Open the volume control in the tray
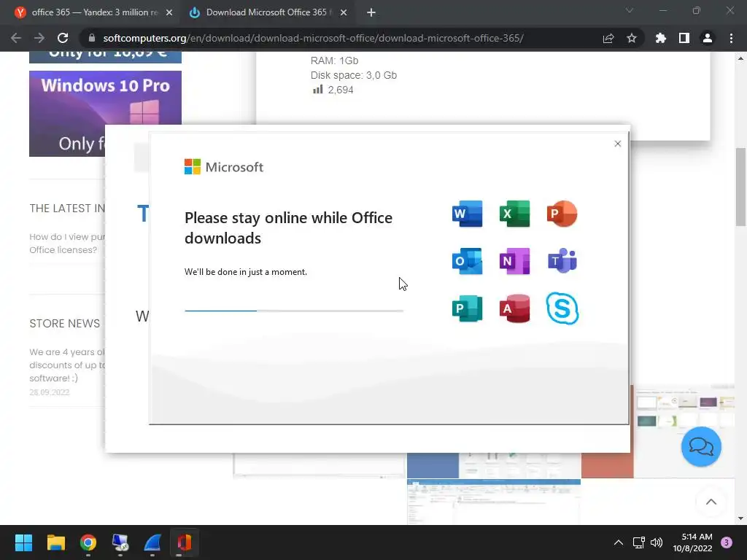747x560 pixels. point(657,542)
